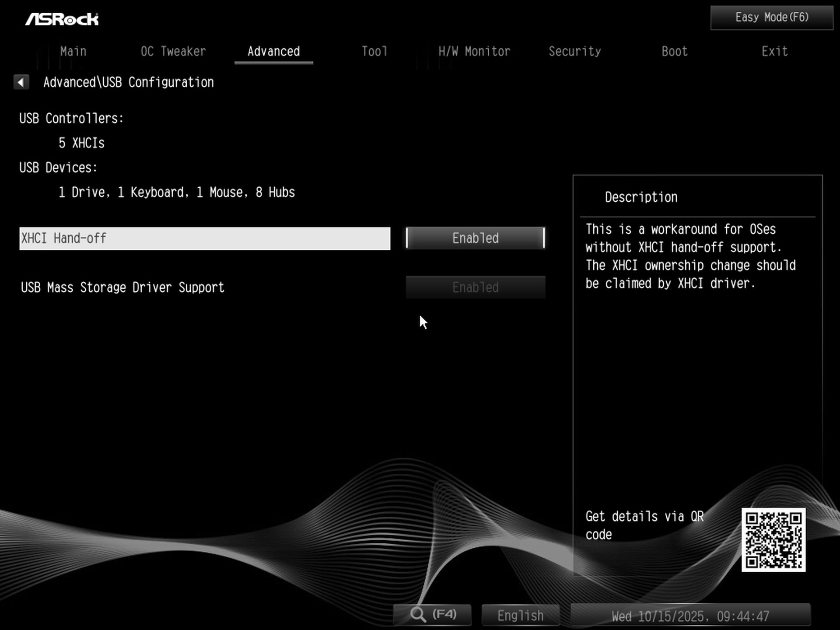This screenshot has width=840, height=630.
Task: Click the Easy Mode(F6) button
Action: pyautogui.click(x=771, y=17)
